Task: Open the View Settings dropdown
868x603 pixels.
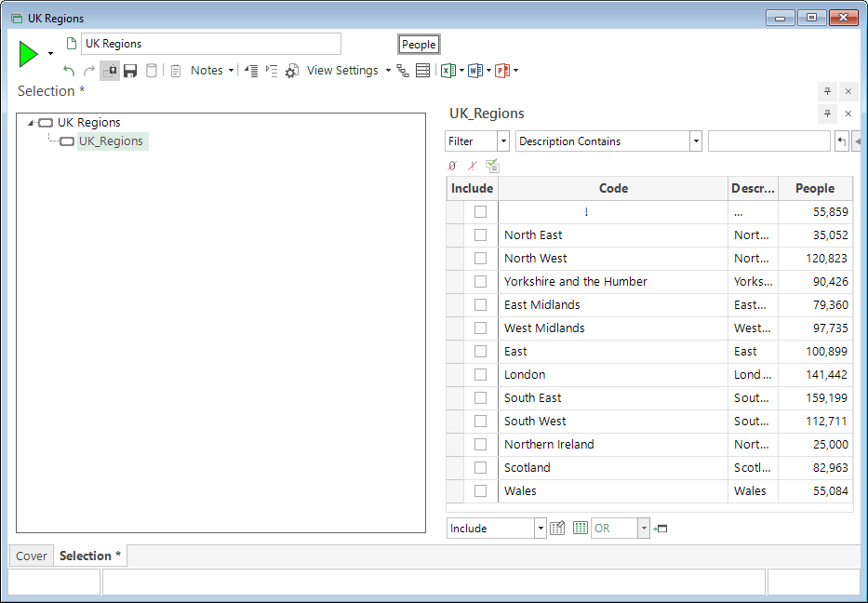Action: tap(388, 71)
